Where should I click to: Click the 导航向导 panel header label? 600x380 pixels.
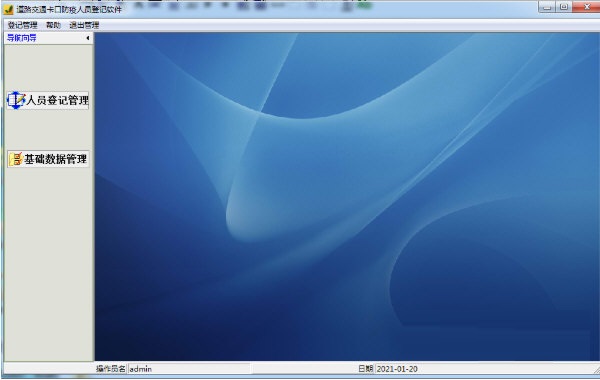pyautogui.click(x=22, y=38)
